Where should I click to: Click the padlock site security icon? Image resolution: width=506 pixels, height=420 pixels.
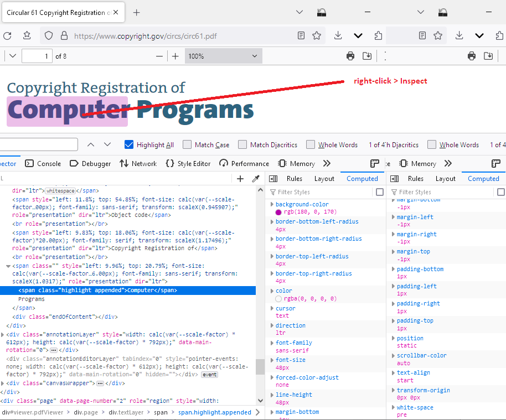click(x=63, y=35)
